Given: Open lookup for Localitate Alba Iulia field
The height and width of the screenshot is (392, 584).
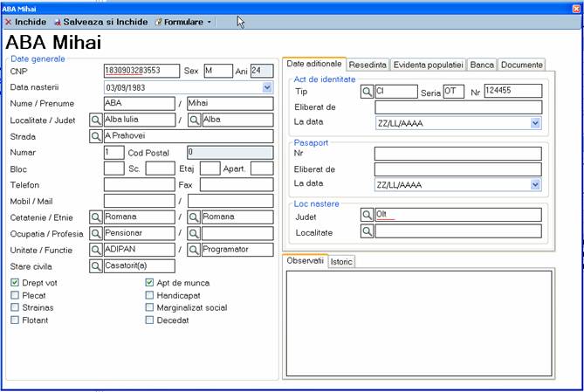Looking at the screenshot, I should pos(96,120).
